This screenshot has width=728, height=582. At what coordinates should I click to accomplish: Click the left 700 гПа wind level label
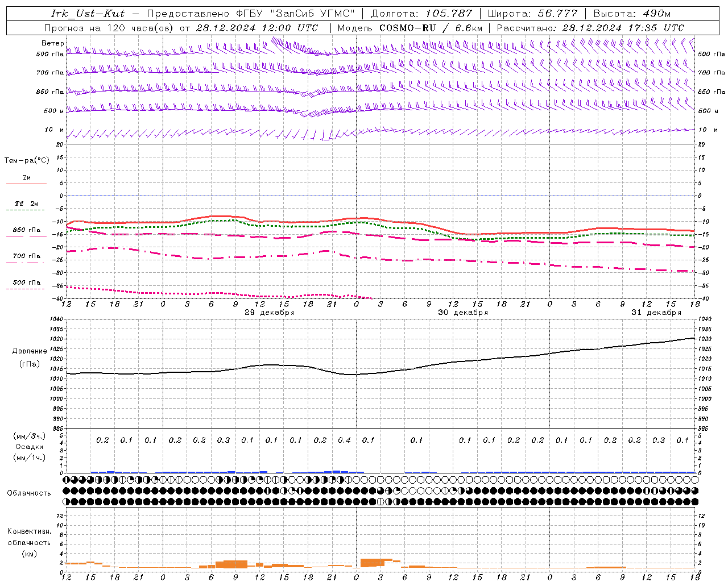[x=50, y=73]
